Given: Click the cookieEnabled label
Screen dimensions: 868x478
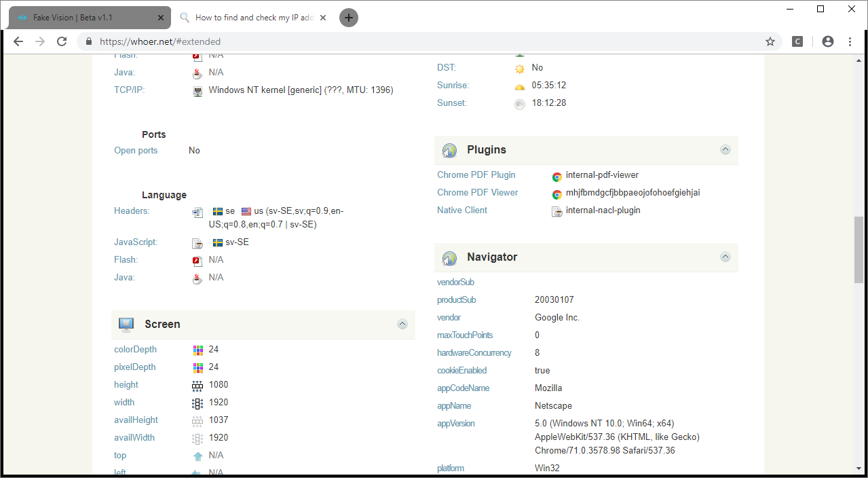Looking at the screenshot, I should (x=462, y=371).
